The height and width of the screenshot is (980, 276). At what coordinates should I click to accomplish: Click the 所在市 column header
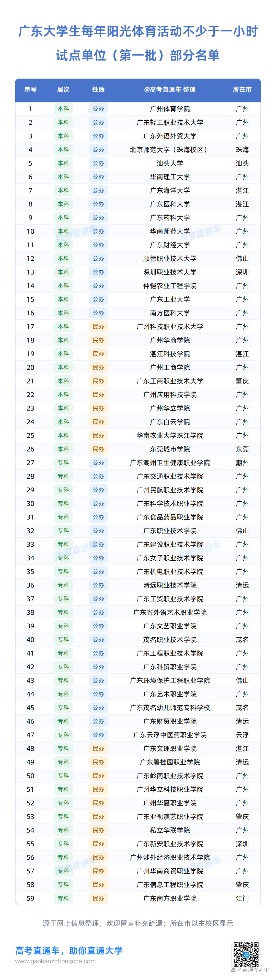243,89
